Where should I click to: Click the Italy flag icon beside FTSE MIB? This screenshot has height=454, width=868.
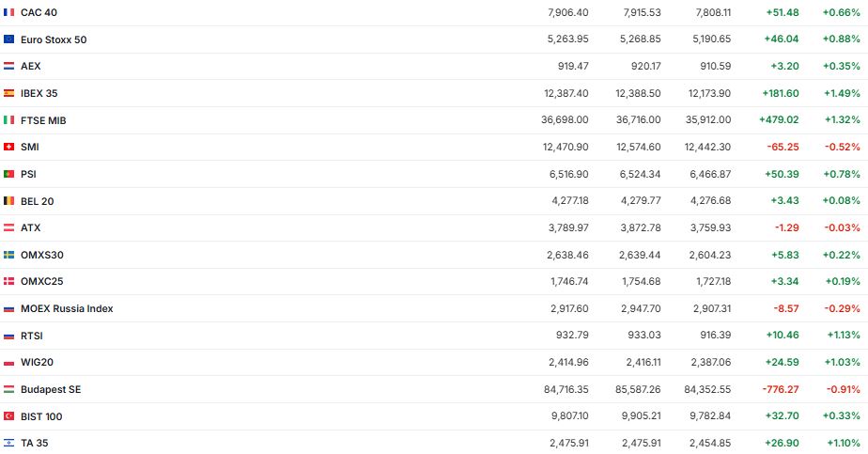point(9,120)
